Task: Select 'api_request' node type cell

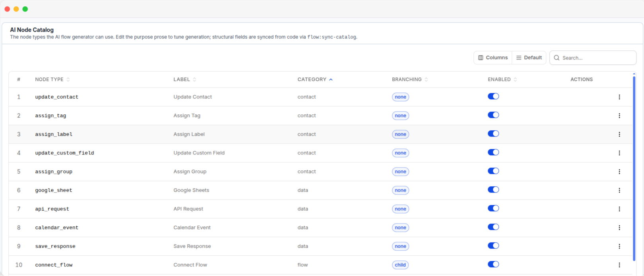Action: tap(52, 209)
